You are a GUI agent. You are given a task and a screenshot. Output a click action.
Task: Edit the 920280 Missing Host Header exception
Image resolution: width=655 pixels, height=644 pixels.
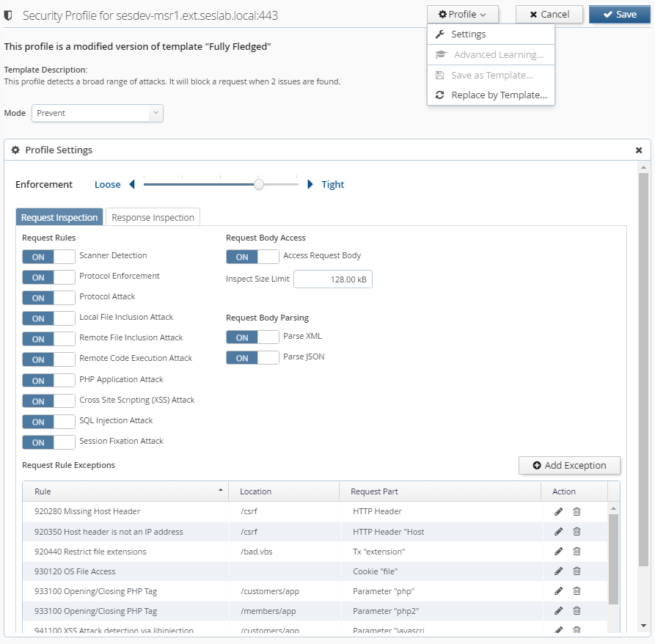coord(558,511)
